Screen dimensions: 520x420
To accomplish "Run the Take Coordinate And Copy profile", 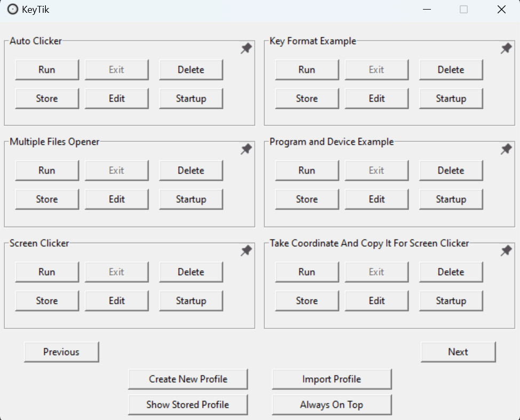I will (307, 272).
